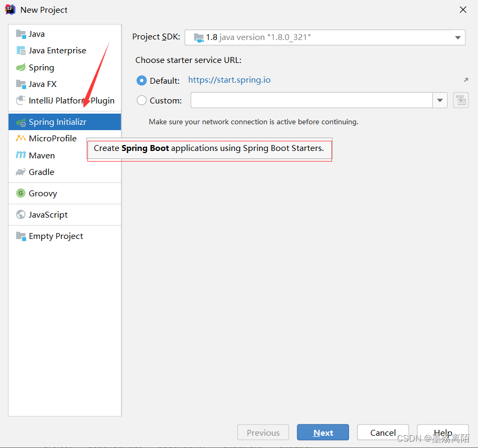Viewport: 478px width, 448px height.
Task: Select Spring Initializr project type
Action: coord(64,122)
